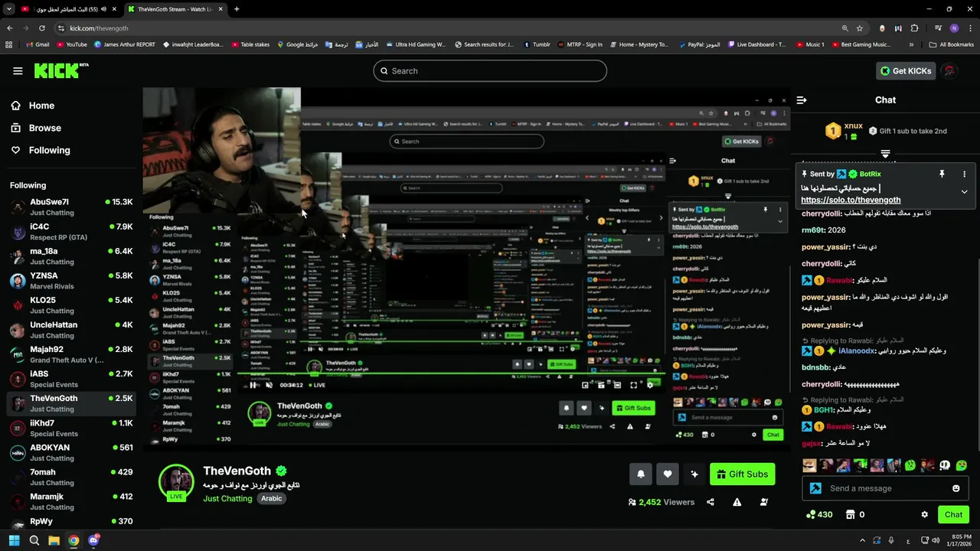Click xnux top gifter name
This screenshot has width=980, height=551.
coord(853,126)
